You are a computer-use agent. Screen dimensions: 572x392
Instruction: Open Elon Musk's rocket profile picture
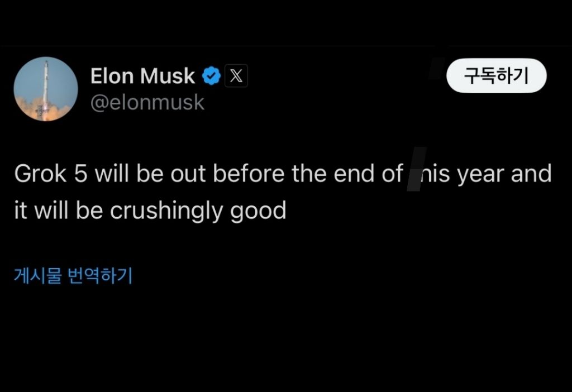point(46,89)
